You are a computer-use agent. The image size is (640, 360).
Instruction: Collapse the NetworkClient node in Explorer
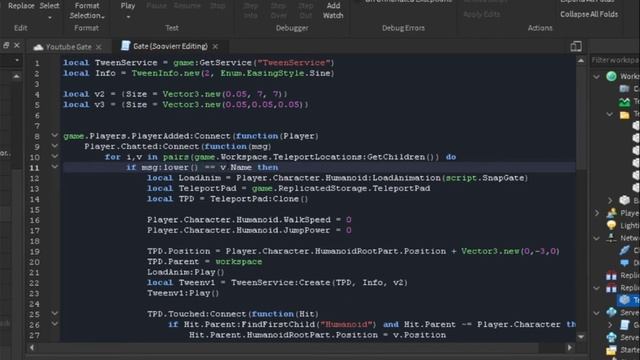click(x=596, y=238)
